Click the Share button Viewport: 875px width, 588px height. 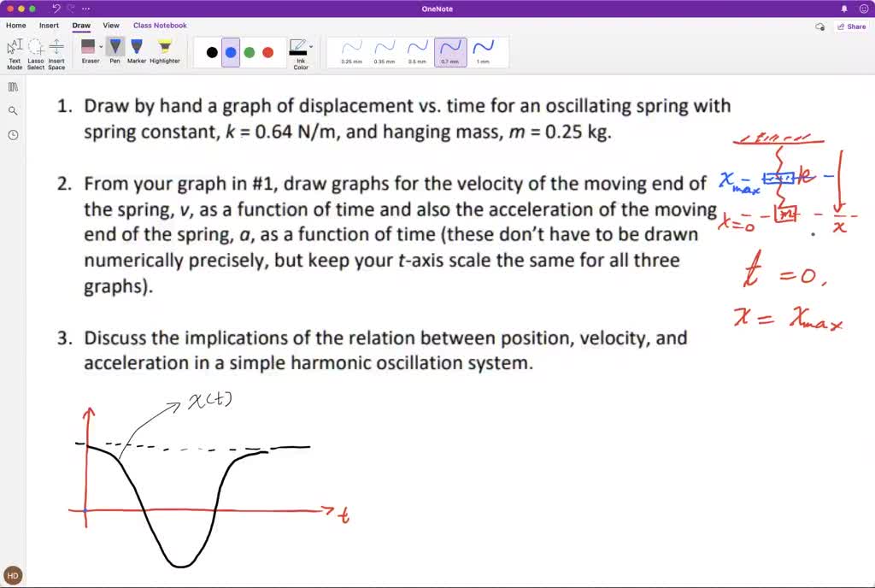[852, 26]
